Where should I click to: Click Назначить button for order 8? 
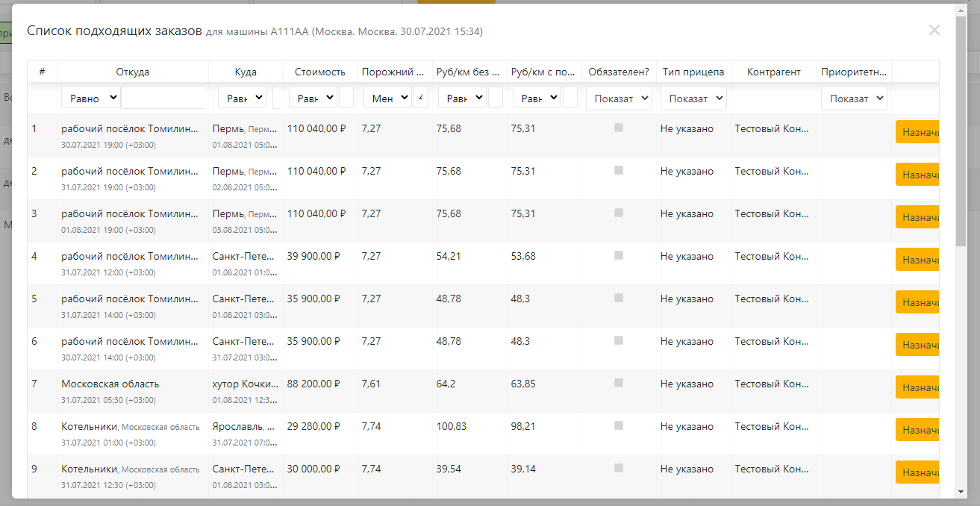tap(917, 430)
